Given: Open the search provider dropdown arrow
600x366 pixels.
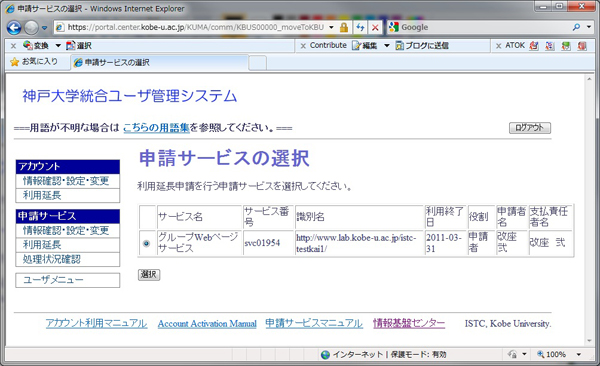Looking at the screenshot, I should pyautogui.click(x=589, y=27).
